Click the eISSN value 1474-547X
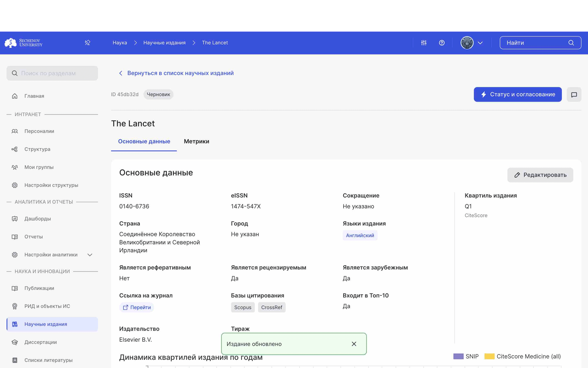 click(x=246, y=206)
